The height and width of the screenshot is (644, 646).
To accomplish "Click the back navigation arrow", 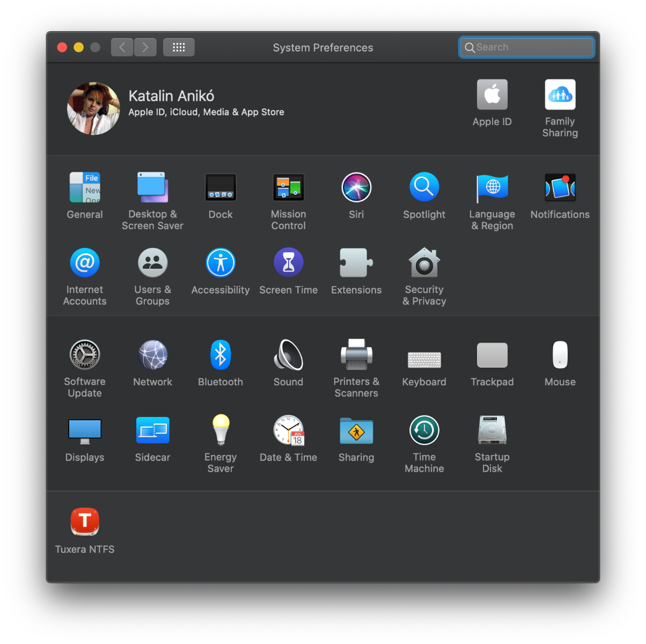I will click(122, 47).
